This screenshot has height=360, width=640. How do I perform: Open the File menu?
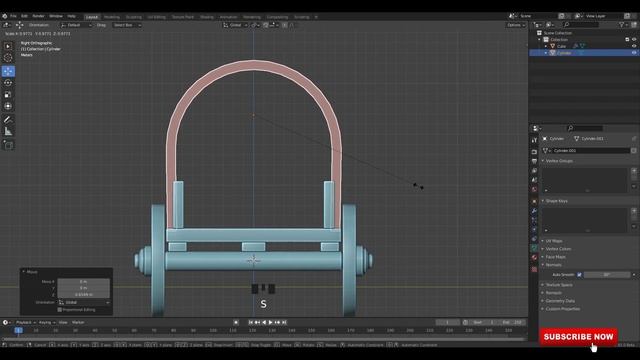tap(13, 16)
